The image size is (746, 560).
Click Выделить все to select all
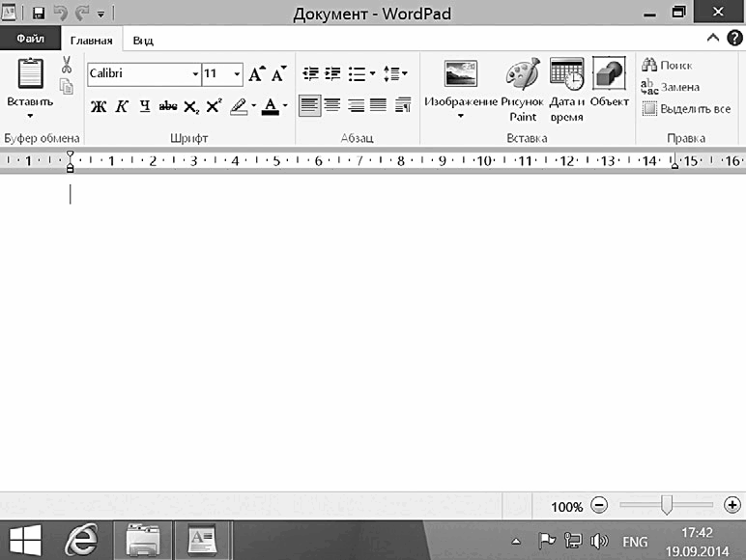(x=686, y=109)
